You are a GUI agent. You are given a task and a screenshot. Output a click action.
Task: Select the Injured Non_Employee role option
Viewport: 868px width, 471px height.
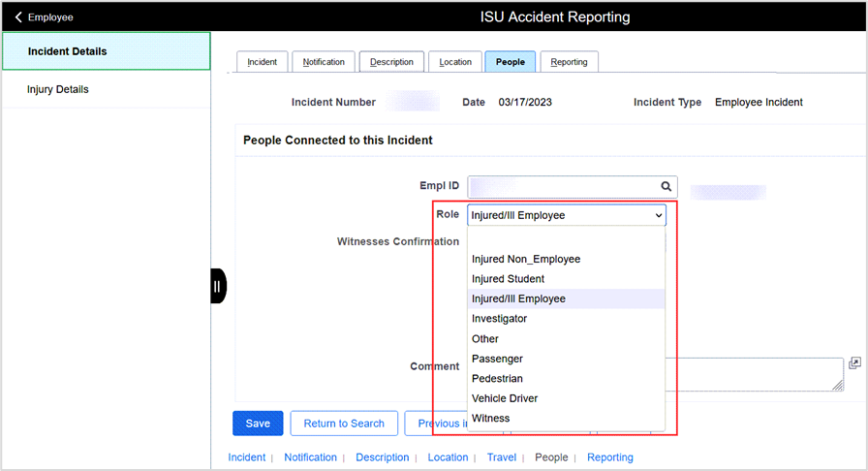tap(566, 259)
